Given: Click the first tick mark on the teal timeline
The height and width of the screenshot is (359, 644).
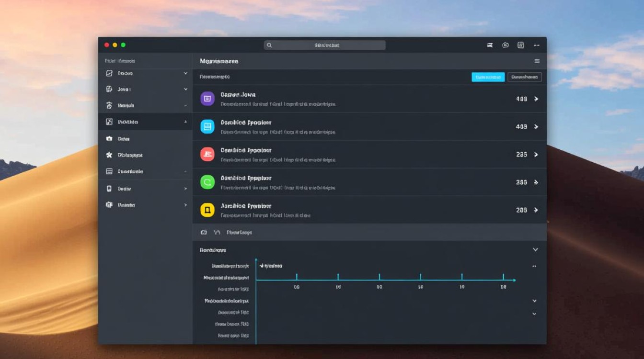Looking at the screenshot, I should pyautogui.click(x=297, y=277).
